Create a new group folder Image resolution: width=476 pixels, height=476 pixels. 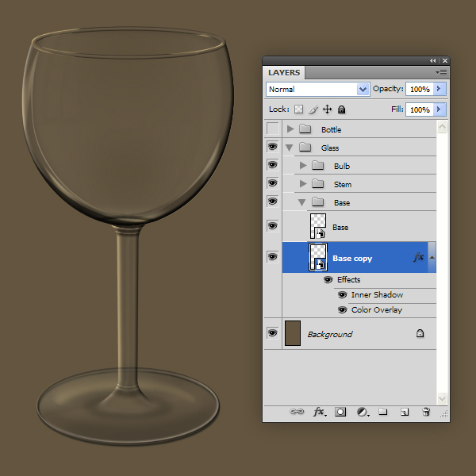pos(383,412)
